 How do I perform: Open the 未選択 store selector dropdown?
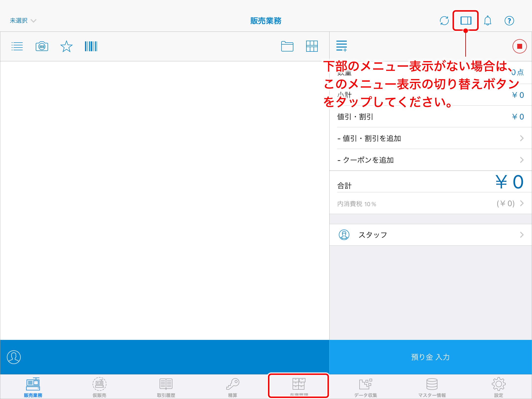(x=23, y=21)
